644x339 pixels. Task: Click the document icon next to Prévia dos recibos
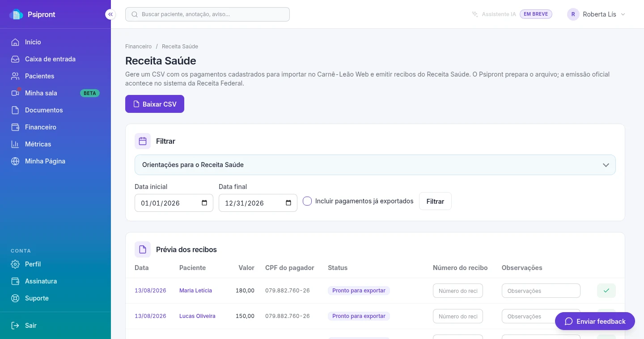tap(143, 249)
